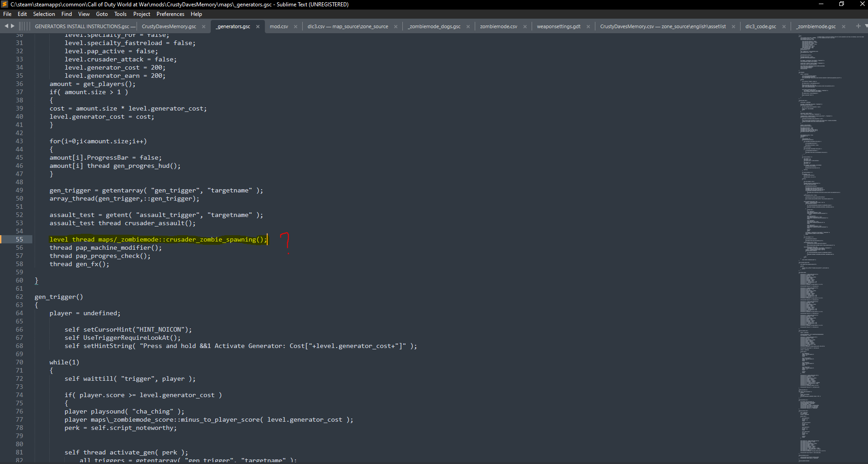This screenshot has height=464, width=868.
Task: Switch to CrustyDavesMemory.gsc tab
Action: tap(169, 26)
